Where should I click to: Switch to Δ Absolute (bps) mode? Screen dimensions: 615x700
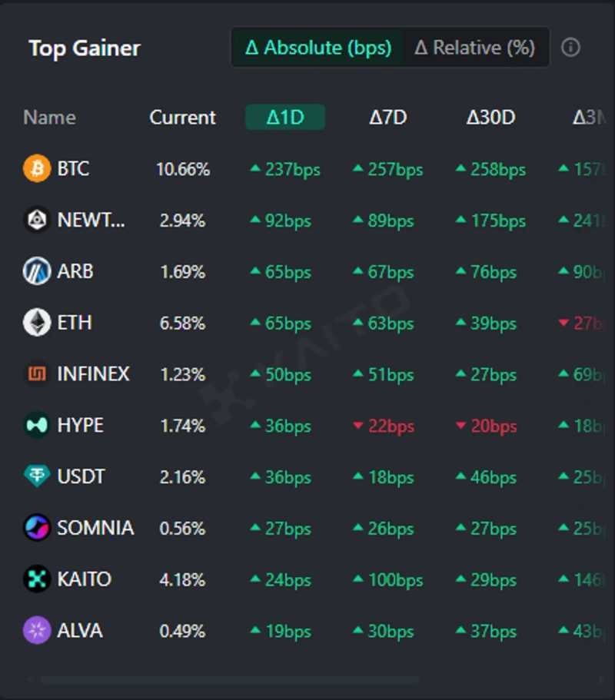pos(317,48)
